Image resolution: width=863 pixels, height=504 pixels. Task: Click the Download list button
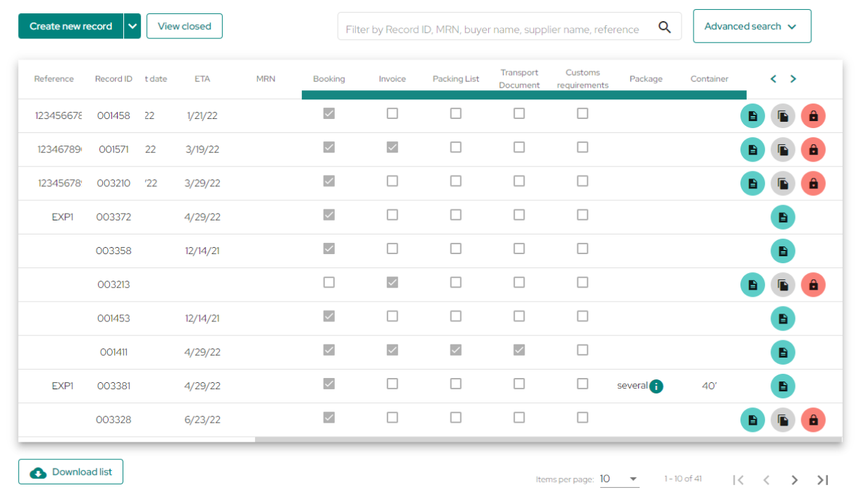71,472
